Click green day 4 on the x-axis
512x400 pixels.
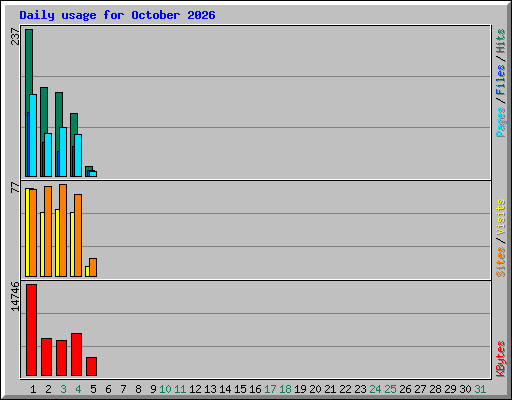tap(78, 389)
